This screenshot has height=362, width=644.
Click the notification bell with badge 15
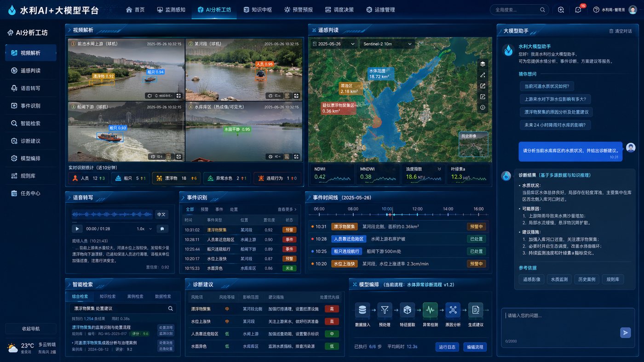pyautogui.click(x=578, y=10)
